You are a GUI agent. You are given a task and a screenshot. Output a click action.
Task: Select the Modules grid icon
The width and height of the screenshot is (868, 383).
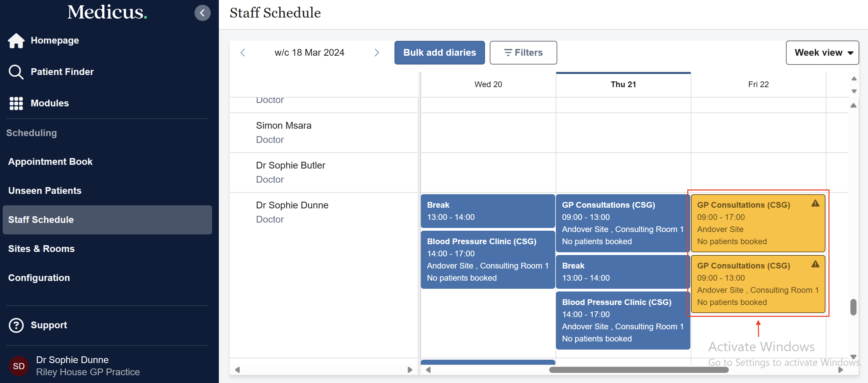tap(16, 103)
